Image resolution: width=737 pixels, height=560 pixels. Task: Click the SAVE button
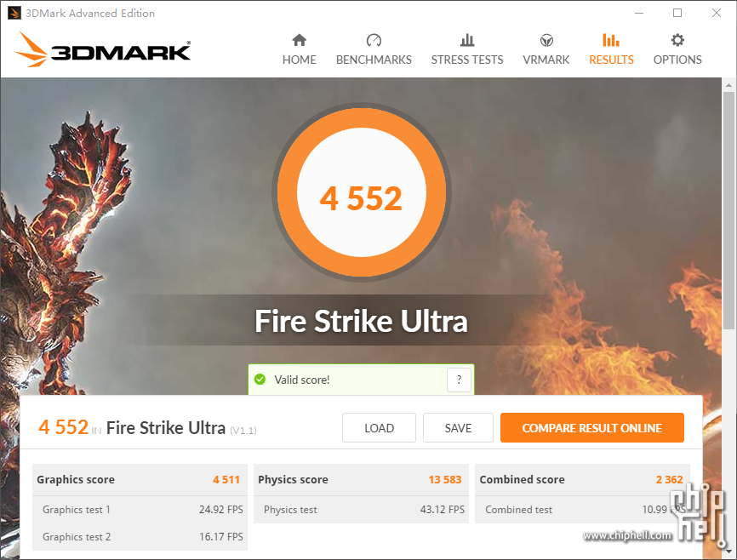458,428
